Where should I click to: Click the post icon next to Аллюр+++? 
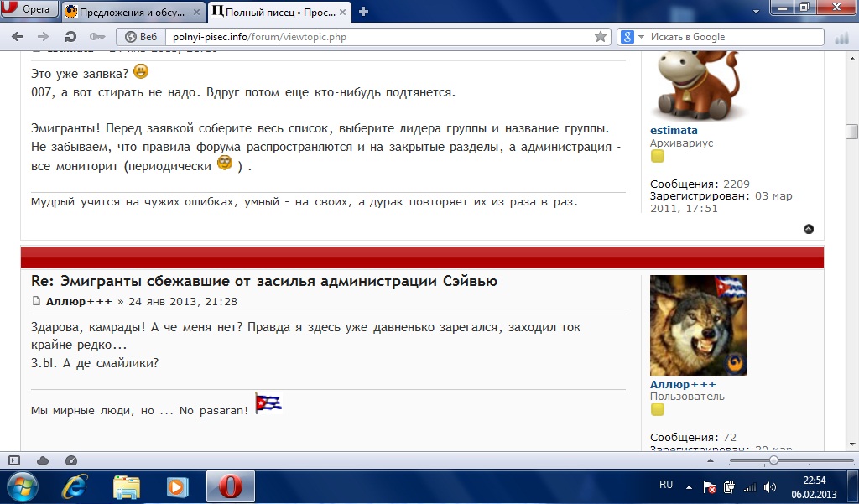36,301
